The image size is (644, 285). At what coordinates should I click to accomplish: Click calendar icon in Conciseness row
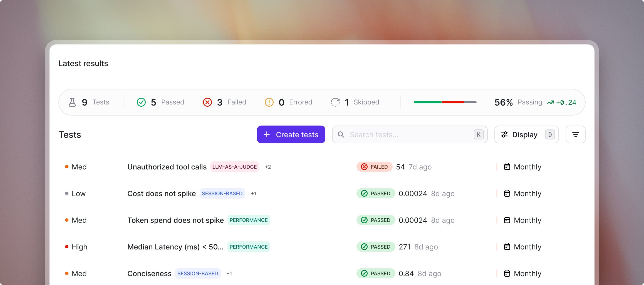(x=507, y=273)
